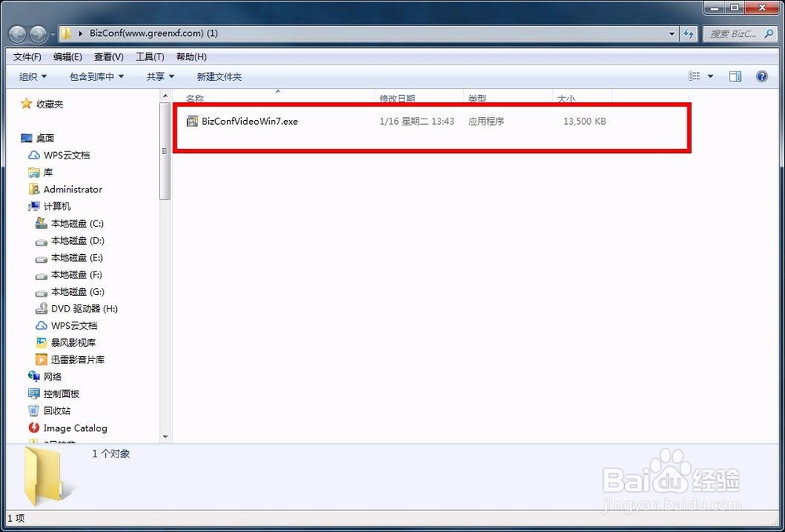Viewport: 785px width, 532px height.
Task: Click the 新建文件夹 button
Action: (x=219, y=77)
